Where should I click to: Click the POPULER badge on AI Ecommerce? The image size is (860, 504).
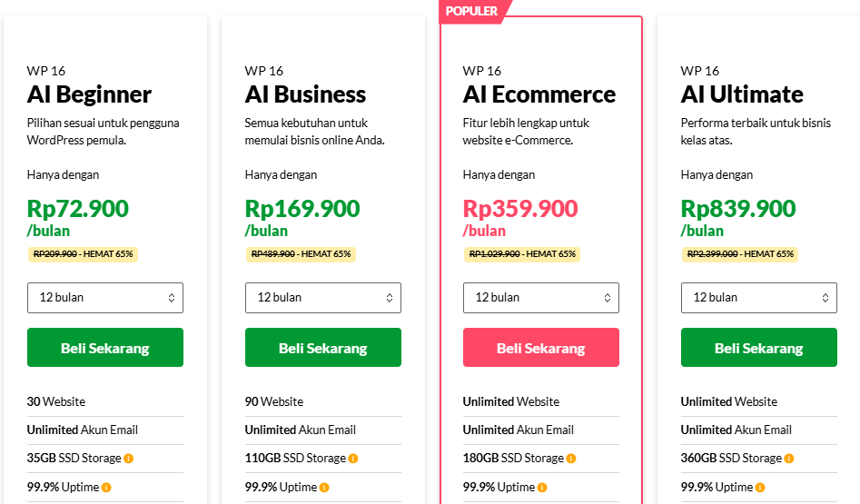click(471, 11)
